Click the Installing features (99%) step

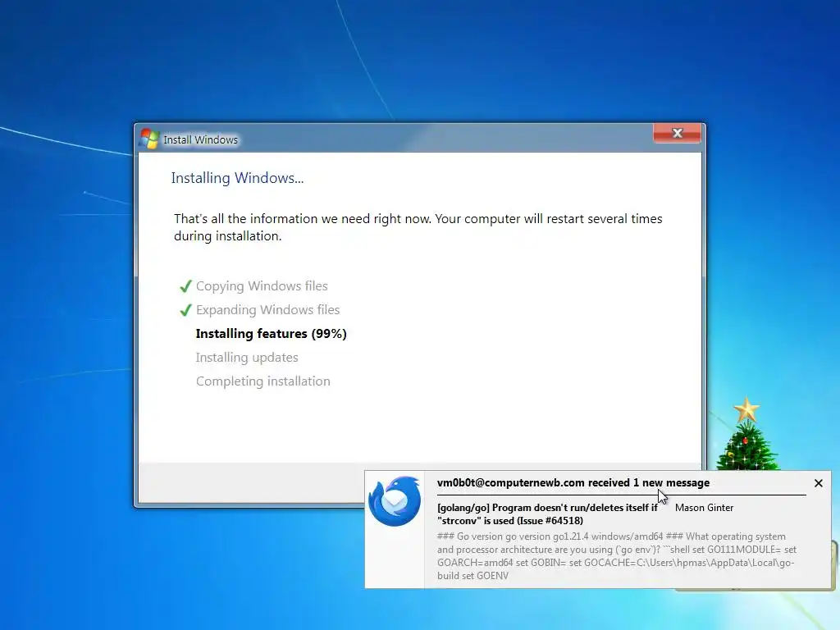pos(271,334)
